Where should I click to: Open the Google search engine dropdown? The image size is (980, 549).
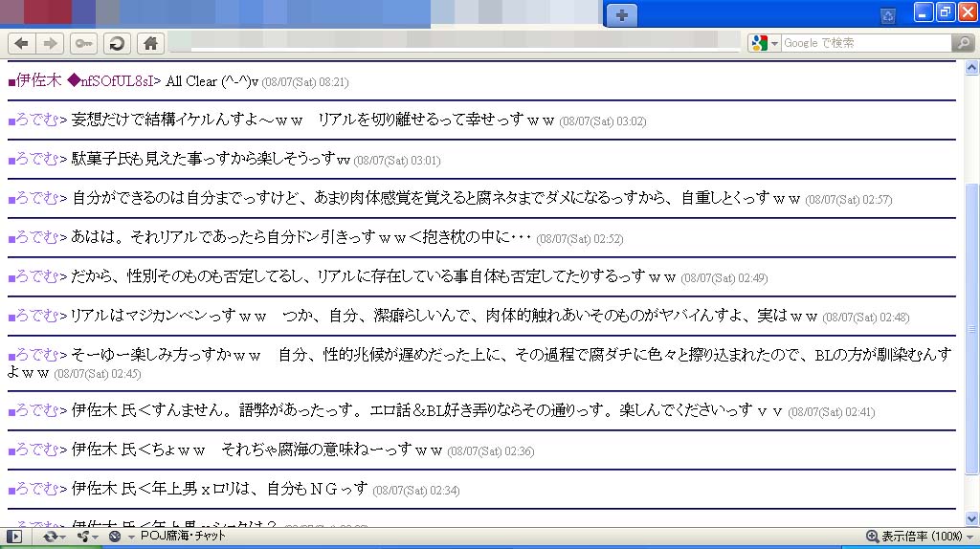click(765, 43)
